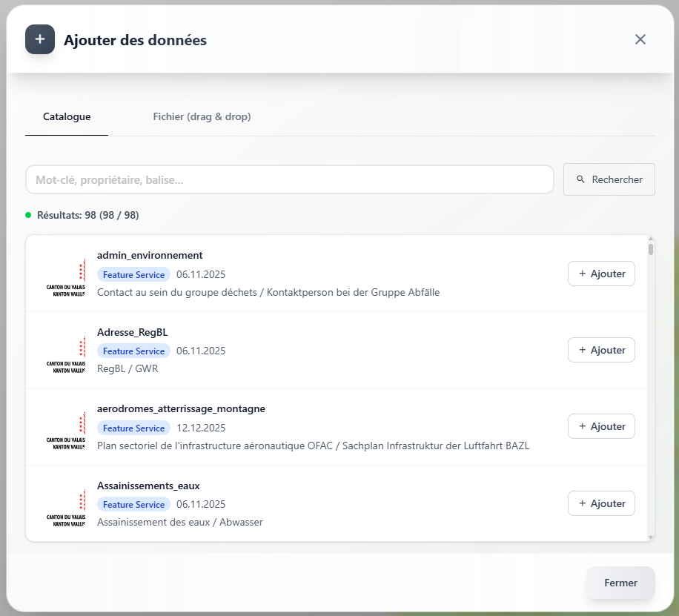Click the Fermer button
679x616 pixels.
click(620, 583)
